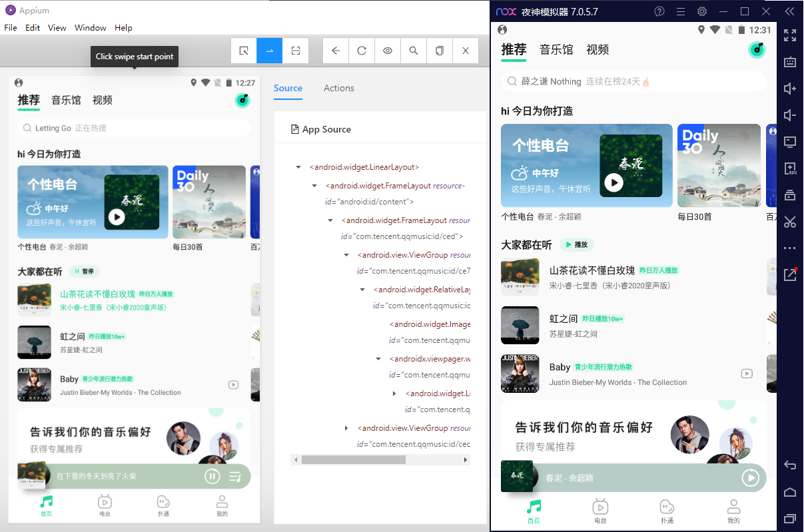Quit session with the X toolbar icon
This screenshot has height=532, width=804.
point(466,51)
